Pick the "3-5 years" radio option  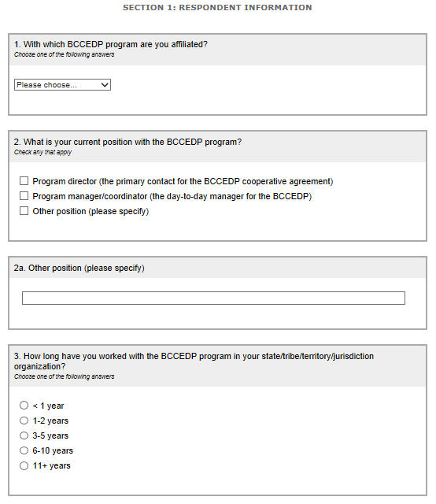24,435
